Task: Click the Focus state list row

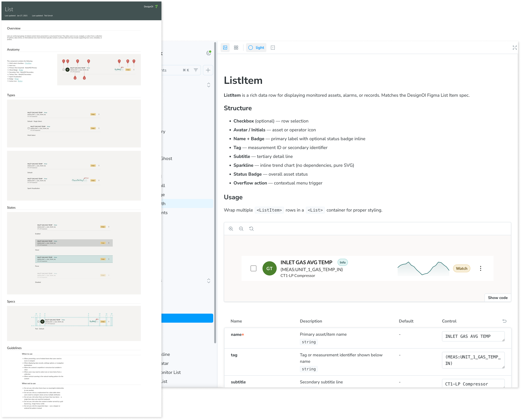Action: [74, 259]
